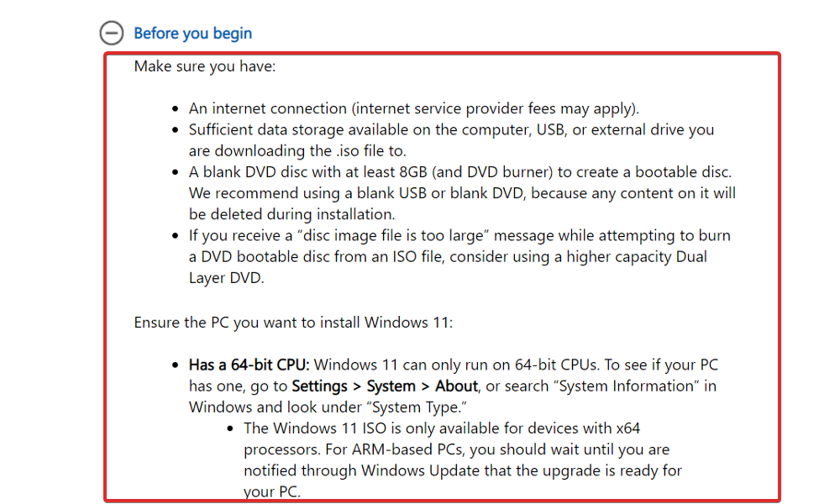The height and width of the screenshot is (504, 840).
Task: Click the "your PC." text on last line
Action: point(271,492)
